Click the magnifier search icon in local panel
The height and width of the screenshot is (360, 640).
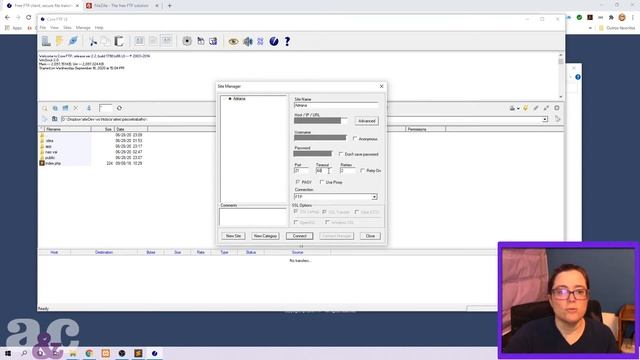44,108
